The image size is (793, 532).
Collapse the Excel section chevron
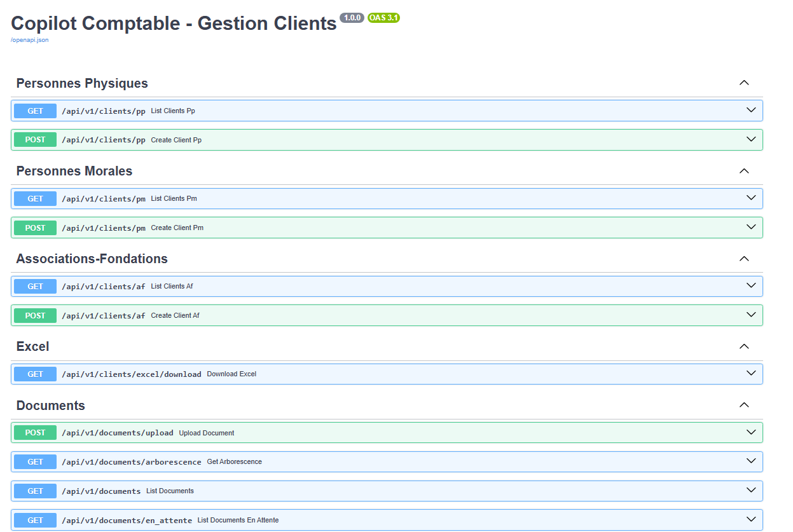click(744, 346)
